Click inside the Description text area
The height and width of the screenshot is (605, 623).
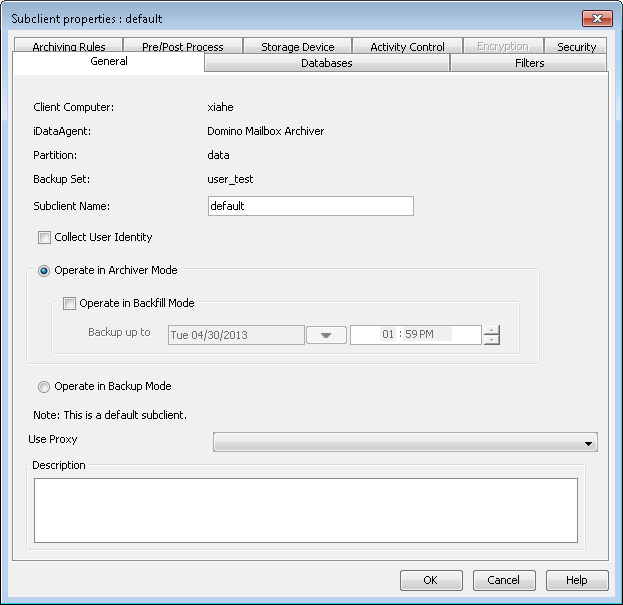[x=305, y=510]
